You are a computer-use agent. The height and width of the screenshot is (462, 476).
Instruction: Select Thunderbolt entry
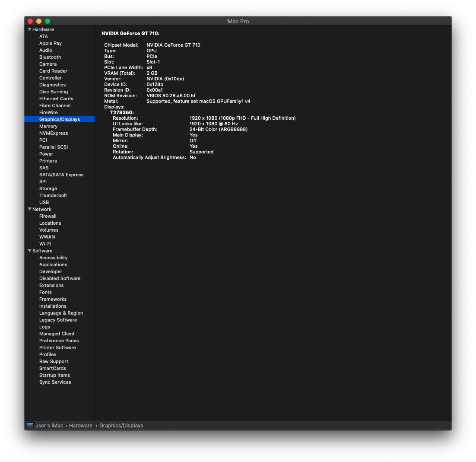(x=53, y=196)
